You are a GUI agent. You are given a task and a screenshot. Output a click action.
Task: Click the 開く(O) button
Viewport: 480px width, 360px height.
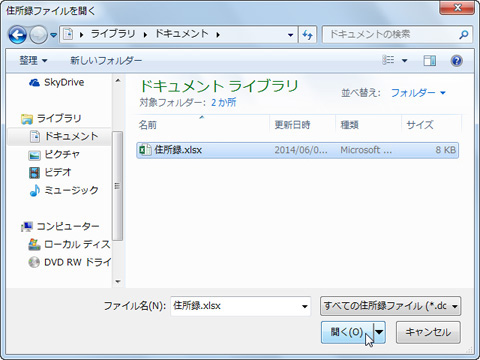[x=347, y=332]
